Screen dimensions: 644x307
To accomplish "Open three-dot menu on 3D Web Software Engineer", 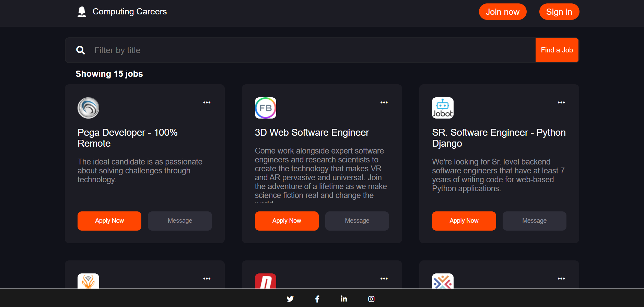I will [384, 102].
